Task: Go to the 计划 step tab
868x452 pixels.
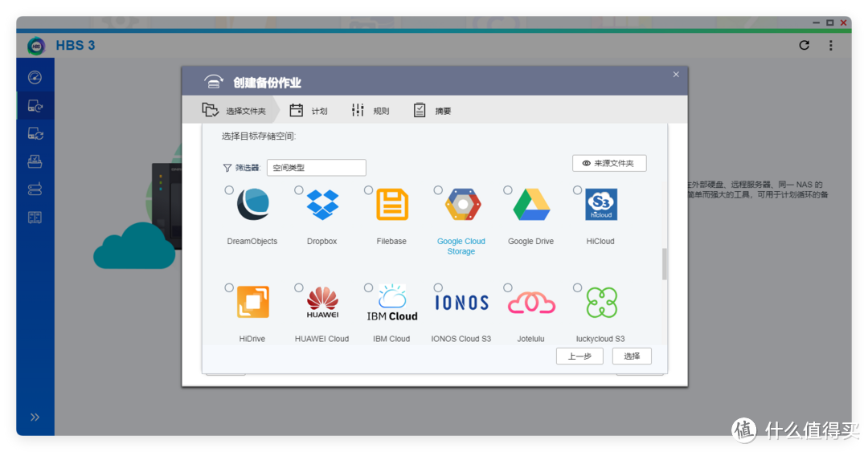Action: pyautogui.click(x=309, y=111)
